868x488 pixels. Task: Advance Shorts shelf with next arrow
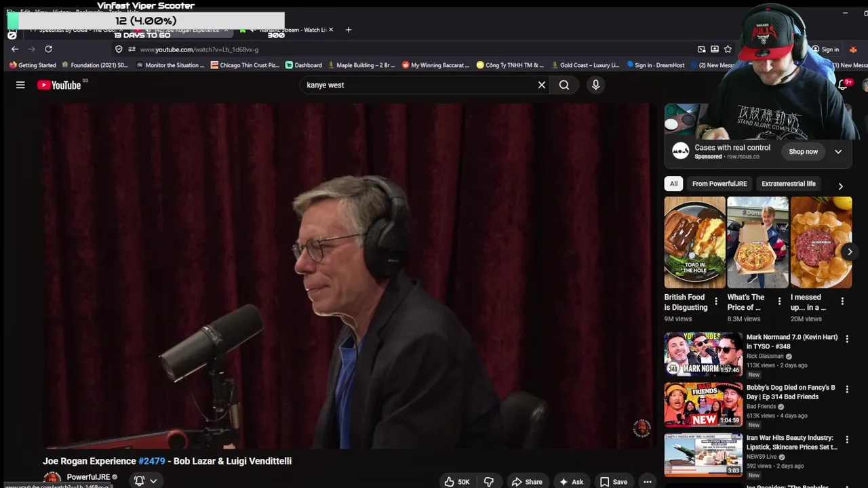(850, 251)
